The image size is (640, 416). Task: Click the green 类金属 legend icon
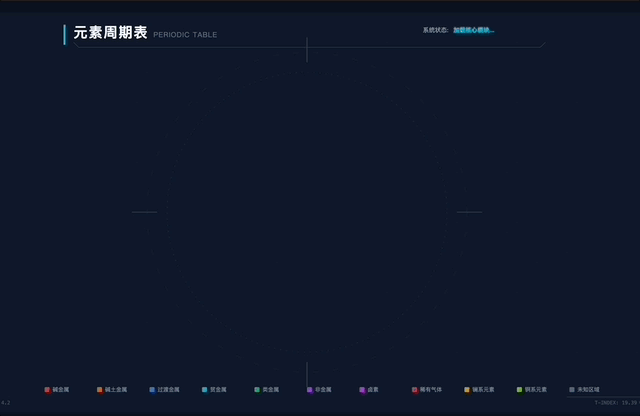coord(257,389)
